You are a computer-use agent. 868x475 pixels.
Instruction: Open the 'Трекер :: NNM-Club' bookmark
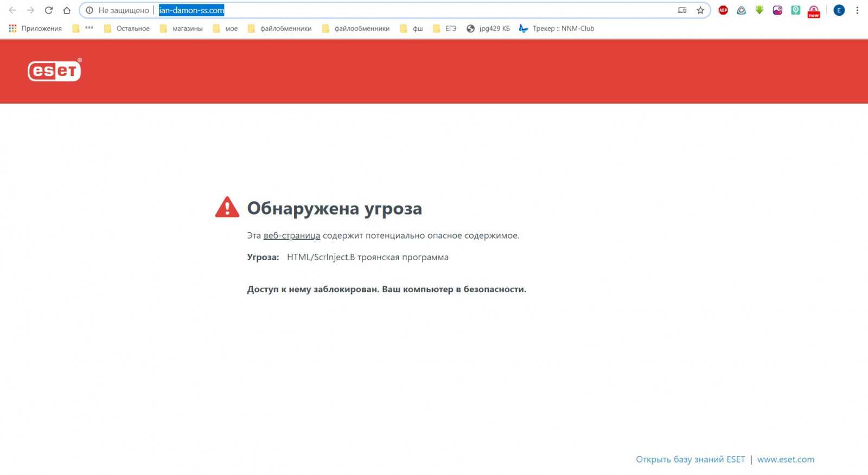(557, 29)
